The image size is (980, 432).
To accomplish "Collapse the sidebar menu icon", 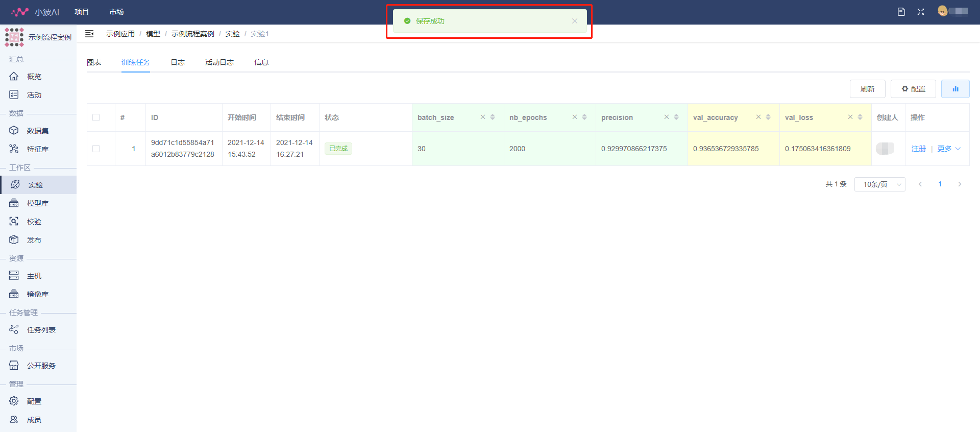I will [89, 34].
